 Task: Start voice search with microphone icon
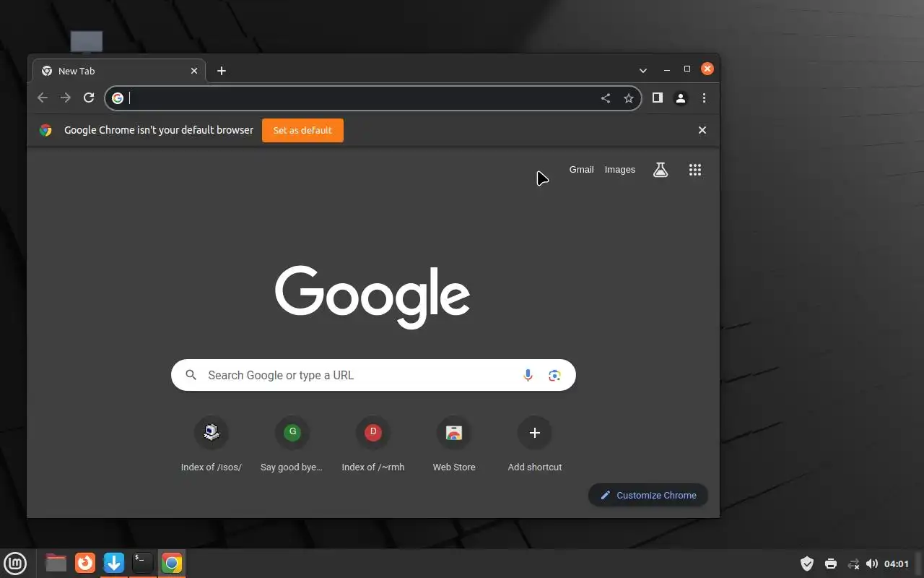528,375
